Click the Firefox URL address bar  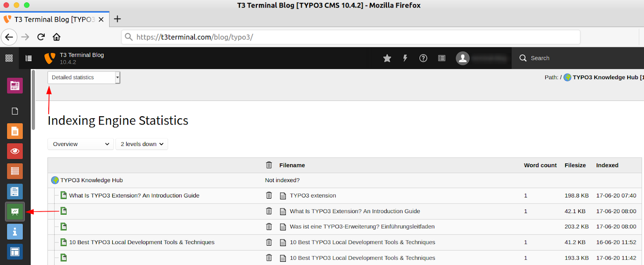click(350, 37)
